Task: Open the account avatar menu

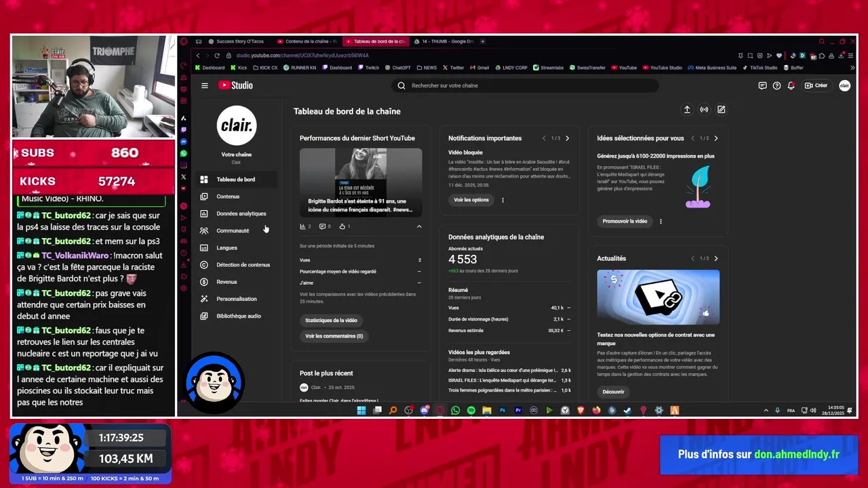Action: (x=844, y=85)
